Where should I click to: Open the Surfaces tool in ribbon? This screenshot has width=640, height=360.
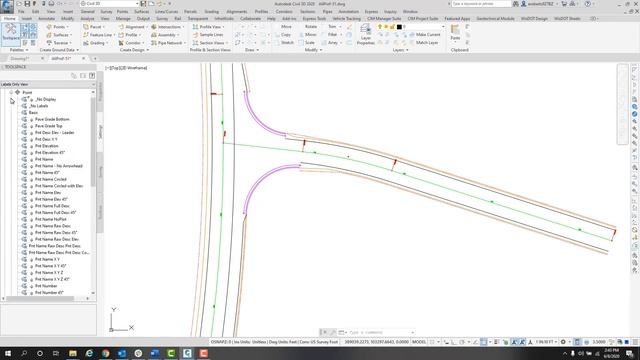58,35
